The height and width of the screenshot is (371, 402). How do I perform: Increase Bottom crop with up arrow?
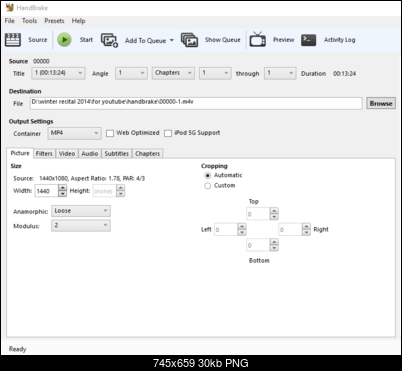coord(274,242)
